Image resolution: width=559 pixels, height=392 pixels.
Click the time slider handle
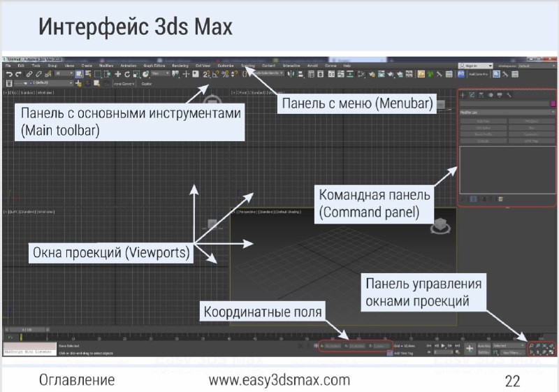tap(28, 330)
